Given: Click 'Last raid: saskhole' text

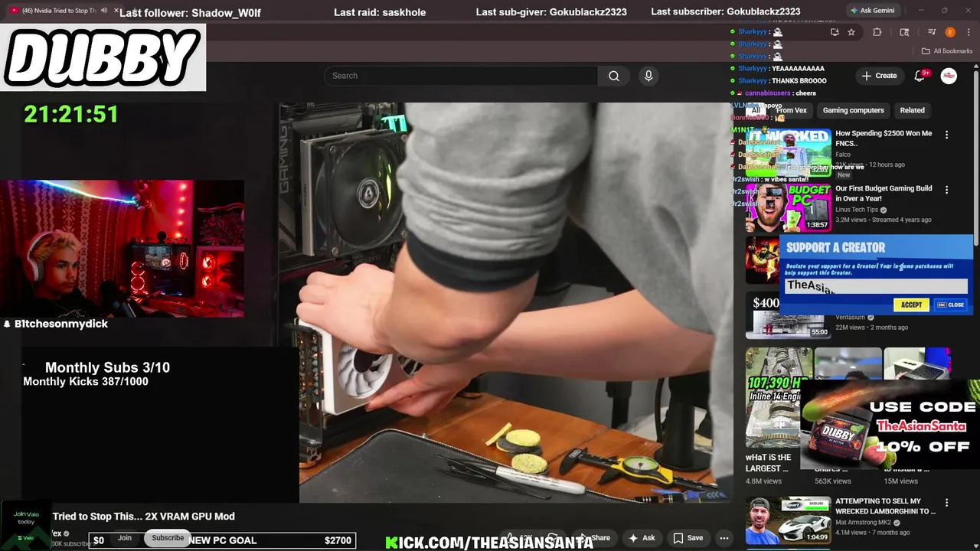Looking at the screenshot, I should (380, 12).
